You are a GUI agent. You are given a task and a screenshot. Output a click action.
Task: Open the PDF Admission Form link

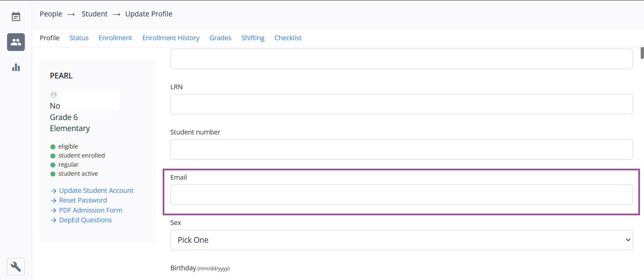tap(91, 210)
